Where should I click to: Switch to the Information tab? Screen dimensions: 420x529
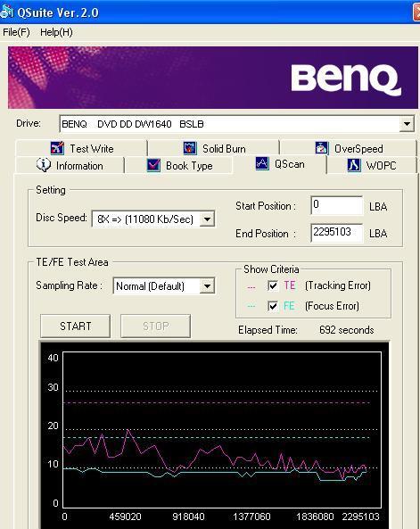[70, 165]
